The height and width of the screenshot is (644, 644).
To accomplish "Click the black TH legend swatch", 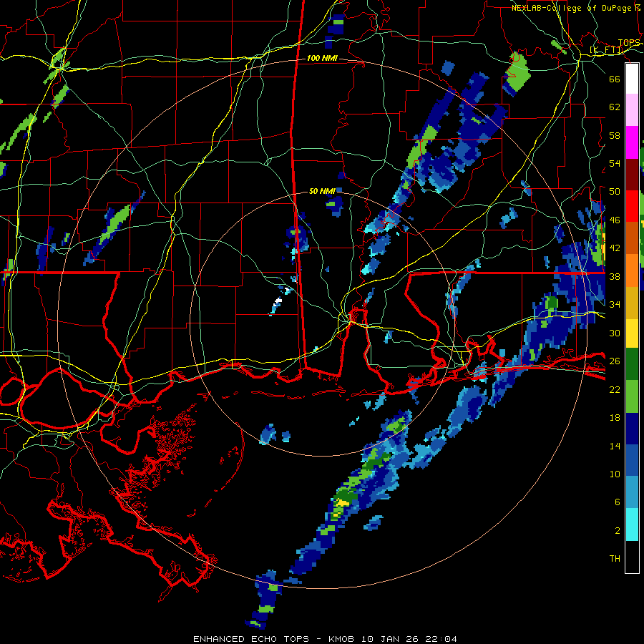I will 632,557.
